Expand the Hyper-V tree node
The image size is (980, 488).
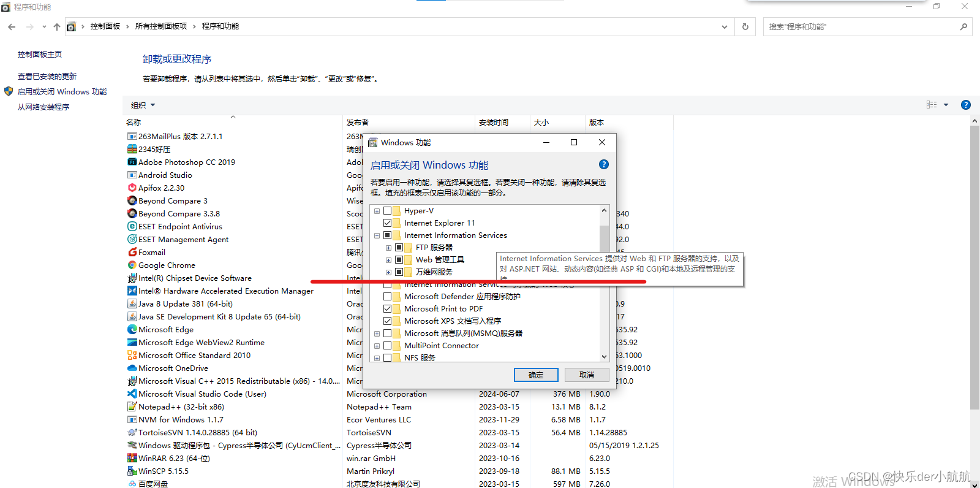tap(377, 211)
